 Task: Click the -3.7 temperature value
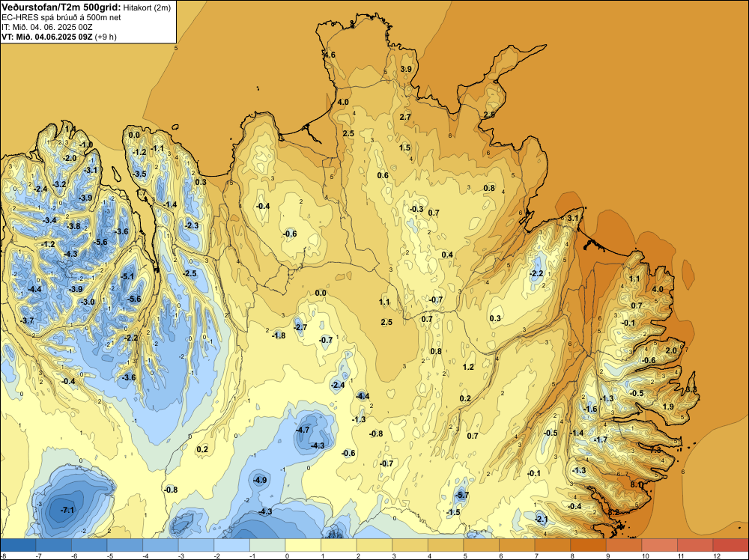point(27,320)
